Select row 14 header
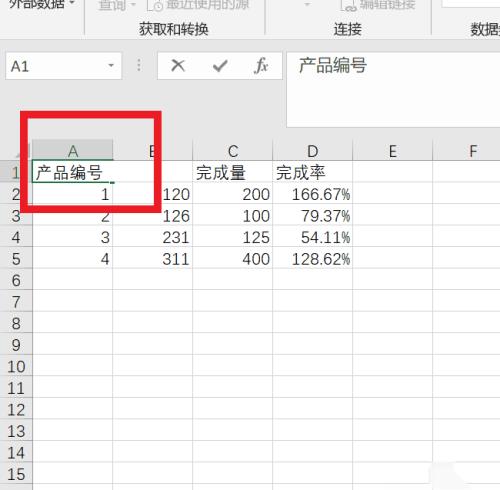Screen dimensions: 500x490 tap(16, 453)
